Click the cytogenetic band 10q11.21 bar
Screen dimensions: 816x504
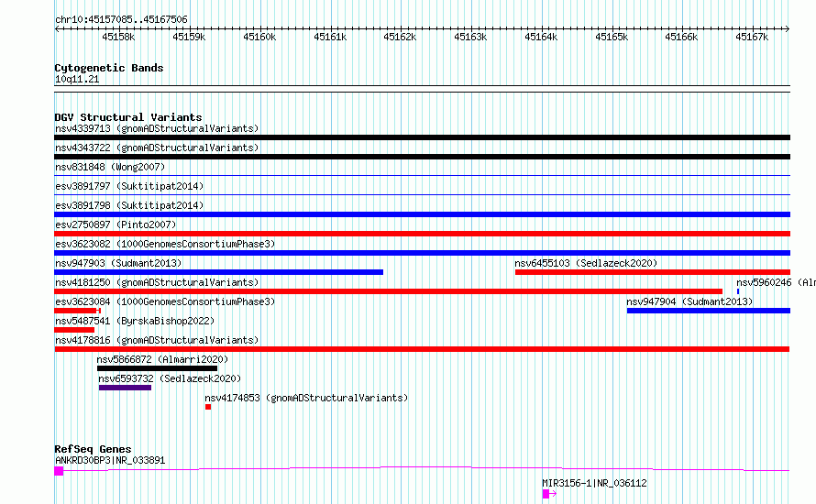(x=422, y=89)
